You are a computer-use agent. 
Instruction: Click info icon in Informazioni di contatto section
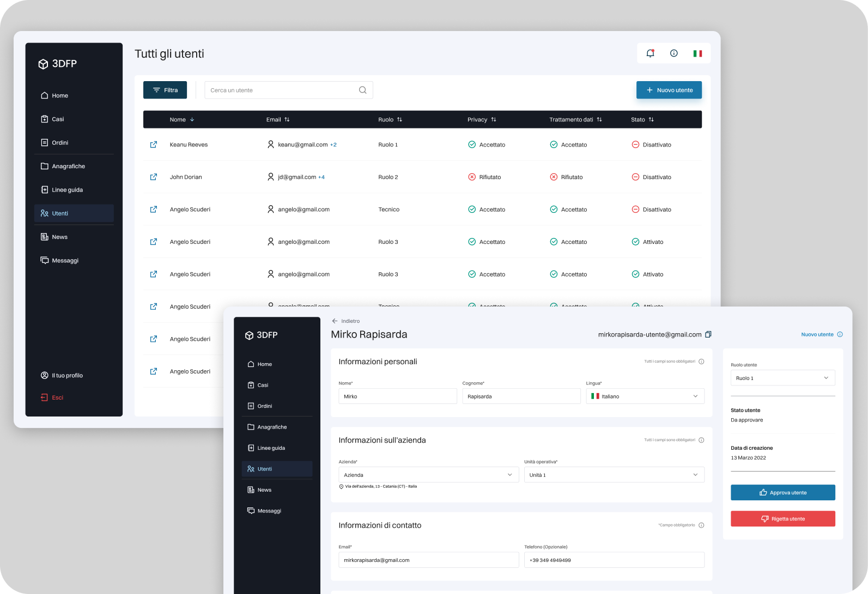[701, 525]
